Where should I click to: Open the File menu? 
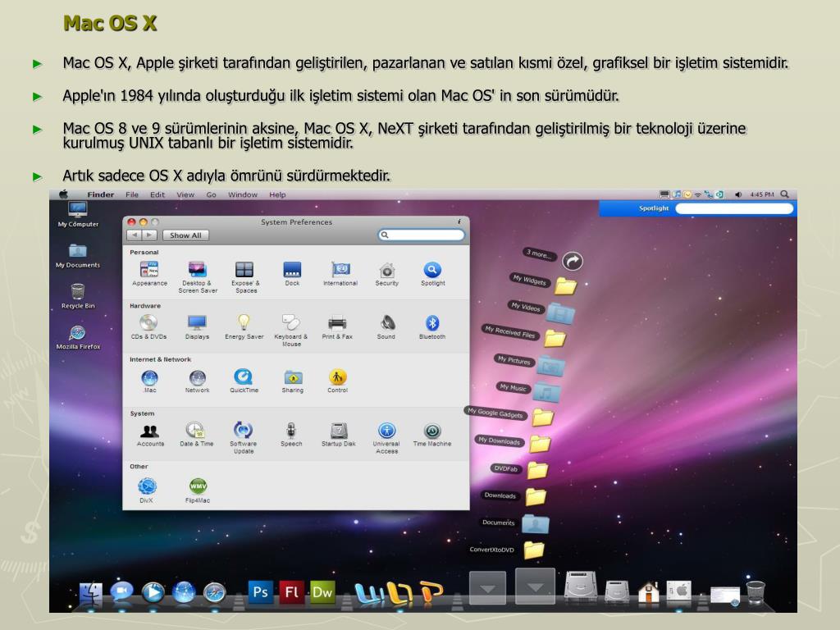[x=132, y=194]
